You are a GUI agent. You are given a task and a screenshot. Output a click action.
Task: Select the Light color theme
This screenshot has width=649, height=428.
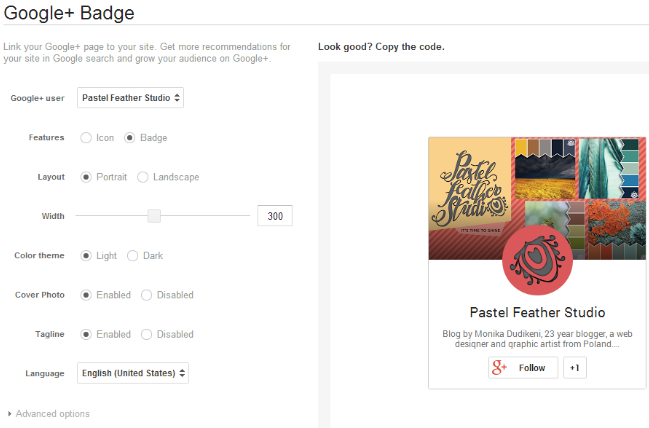(x=86, y=256)
